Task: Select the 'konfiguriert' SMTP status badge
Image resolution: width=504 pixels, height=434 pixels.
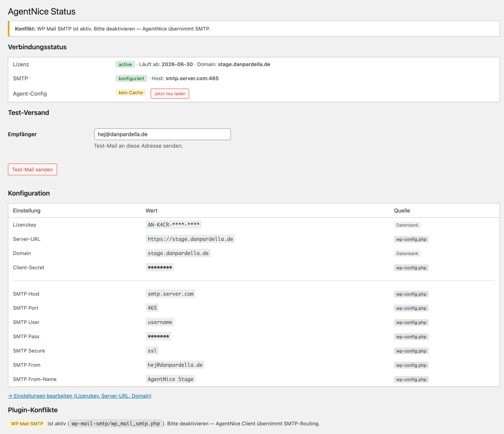Action: [131, 78]
